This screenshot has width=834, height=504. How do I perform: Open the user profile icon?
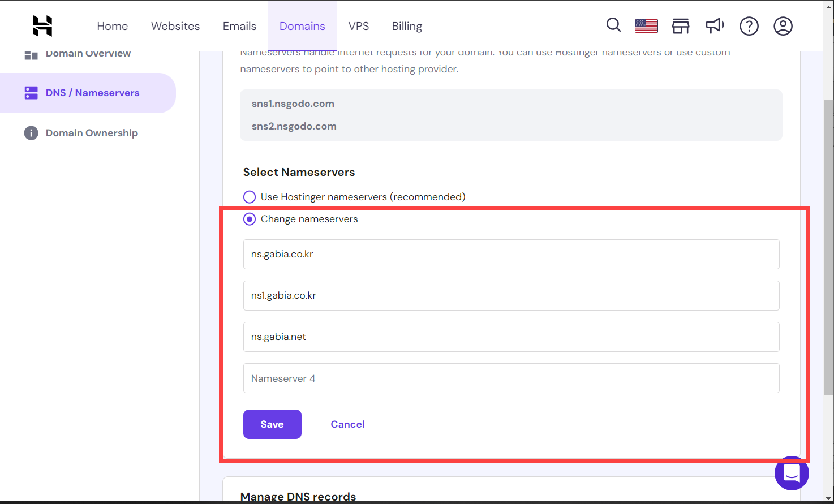[783, 26]
